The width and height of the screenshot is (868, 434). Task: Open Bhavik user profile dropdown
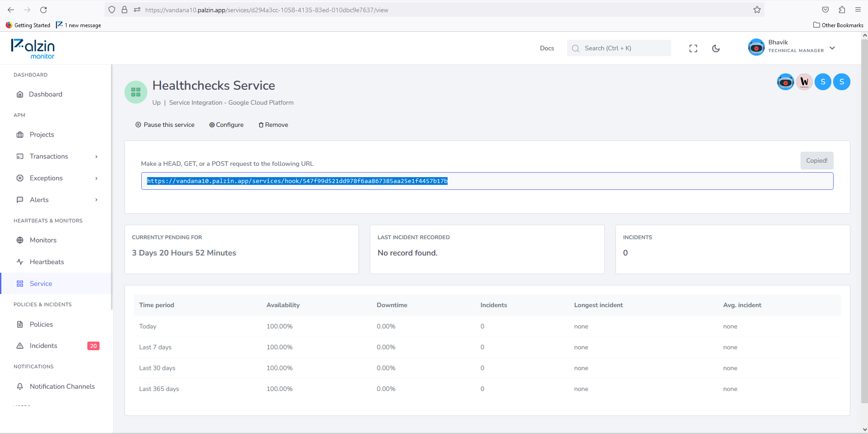click(x=792, y=48)
